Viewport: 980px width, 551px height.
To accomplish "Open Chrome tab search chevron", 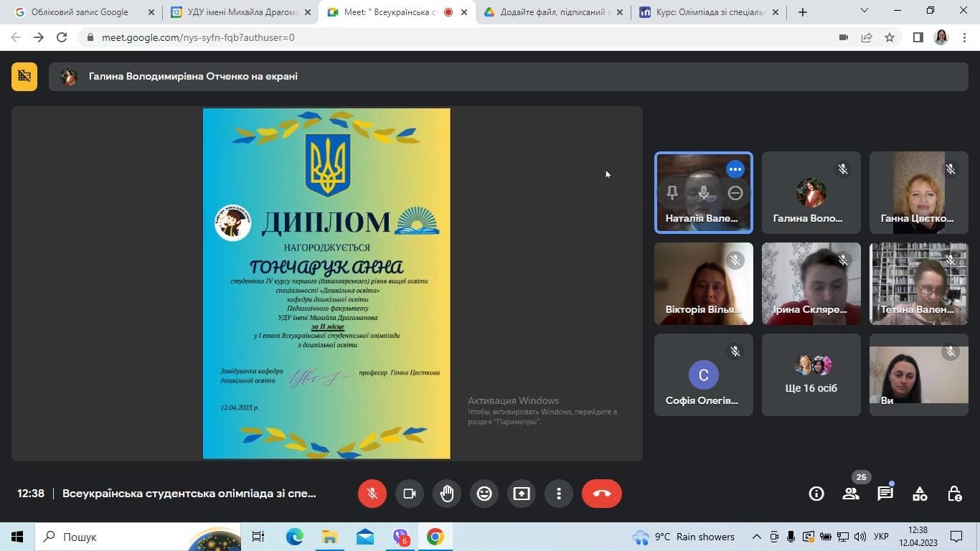I will pyautogui.click(x=864, y=11).
